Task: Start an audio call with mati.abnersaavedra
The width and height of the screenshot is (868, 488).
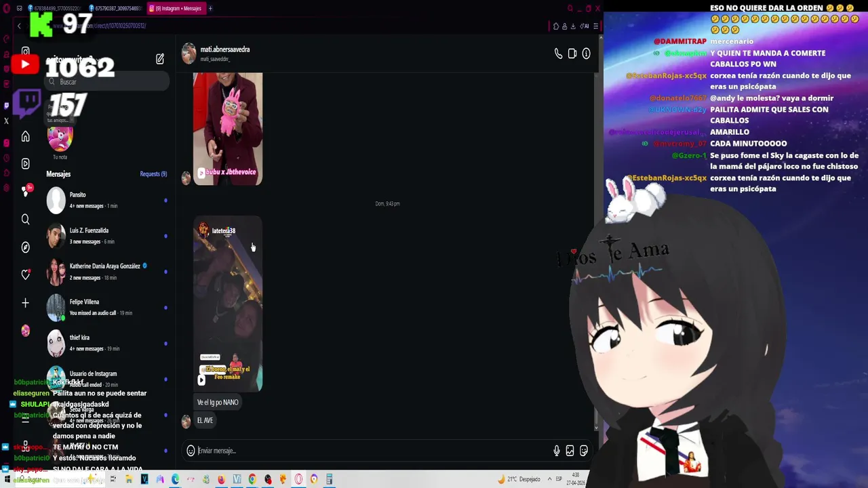Action: point(558,54)
